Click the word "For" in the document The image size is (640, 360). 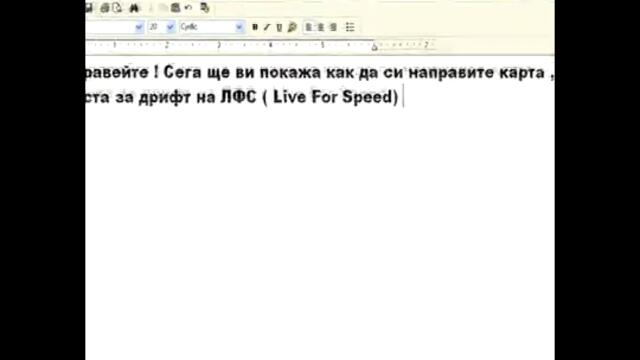(x=324, y=97)
